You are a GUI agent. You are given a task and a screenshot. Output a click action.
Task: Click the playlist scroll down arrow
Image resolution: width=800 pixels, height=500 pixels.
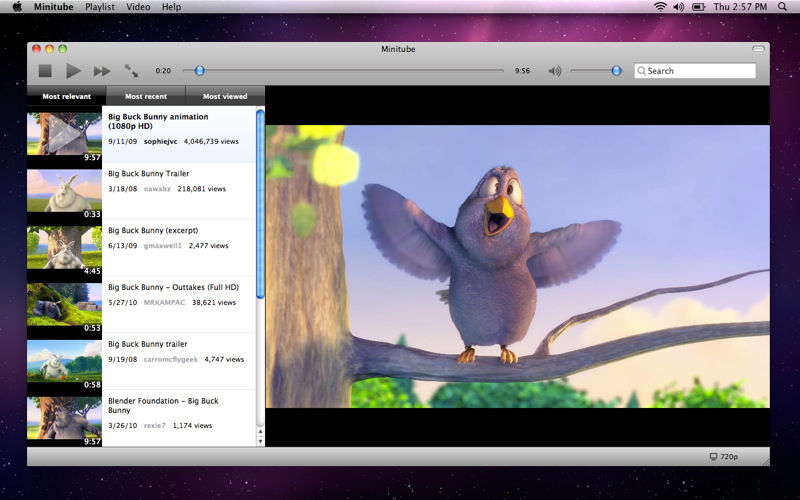tap(260, 441)
